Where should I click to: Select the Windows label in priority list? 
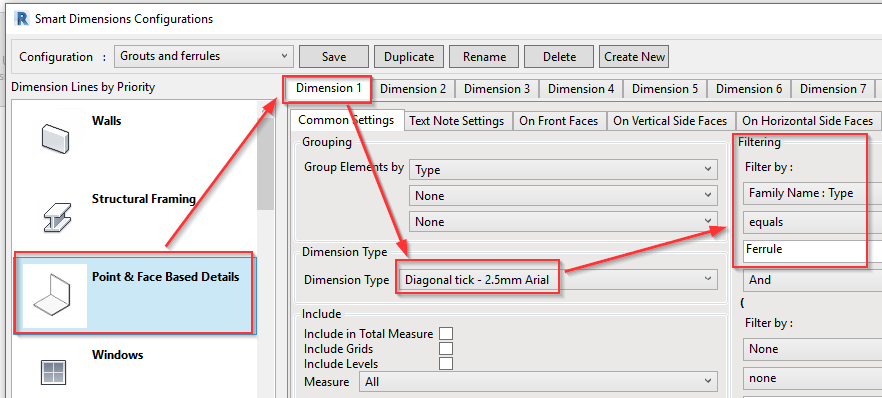[x=117, y=355]
